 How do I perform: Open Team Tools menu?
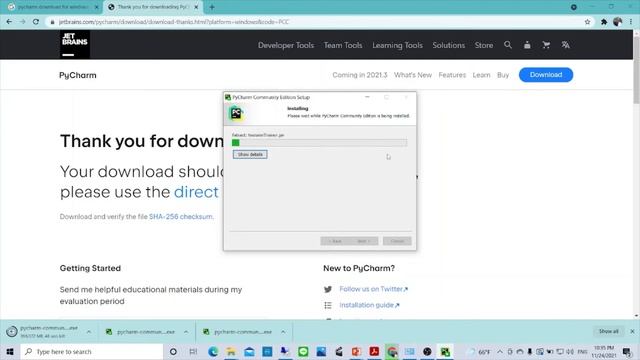pyautogui.click(x=343, y=45)
